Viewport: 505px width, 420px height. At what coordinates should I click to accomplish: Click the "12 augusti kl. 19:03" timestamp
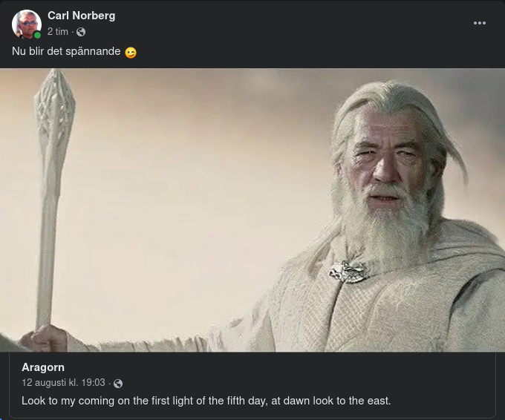click(63, 383)
